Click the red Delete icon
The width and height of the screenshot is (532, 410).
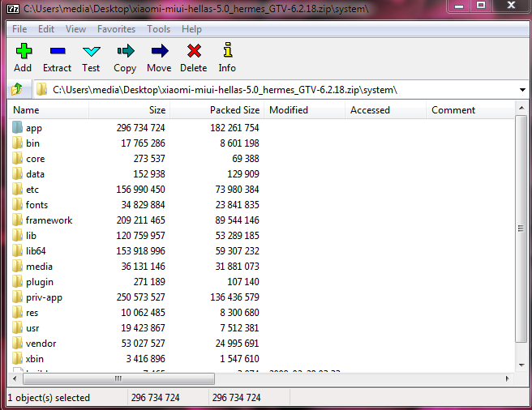click(x=193, y=51)
